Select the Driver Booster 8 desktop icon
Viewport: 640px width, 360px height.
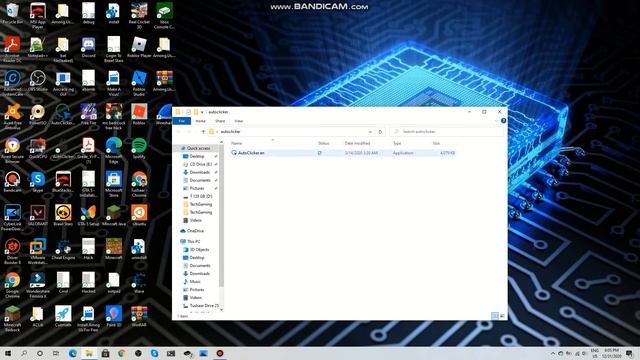pyautogui.click(x=12, y=252)
